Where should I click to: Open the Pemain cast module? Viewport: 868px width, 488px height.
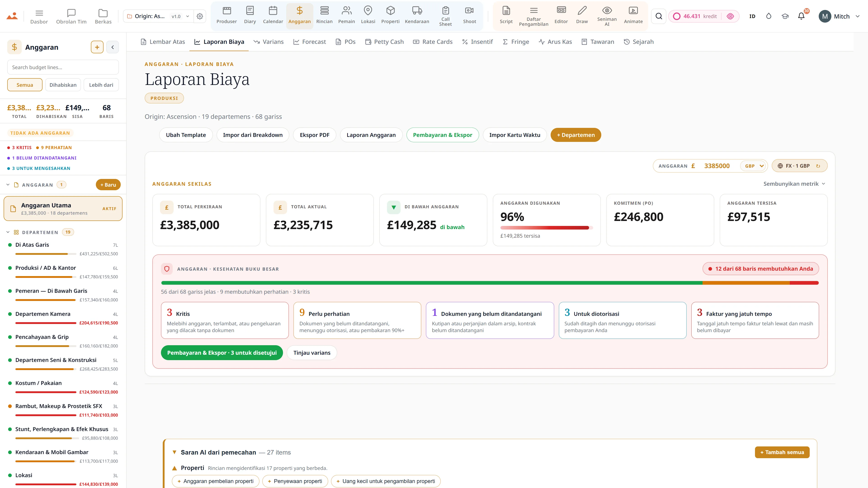tap(346, 16)
